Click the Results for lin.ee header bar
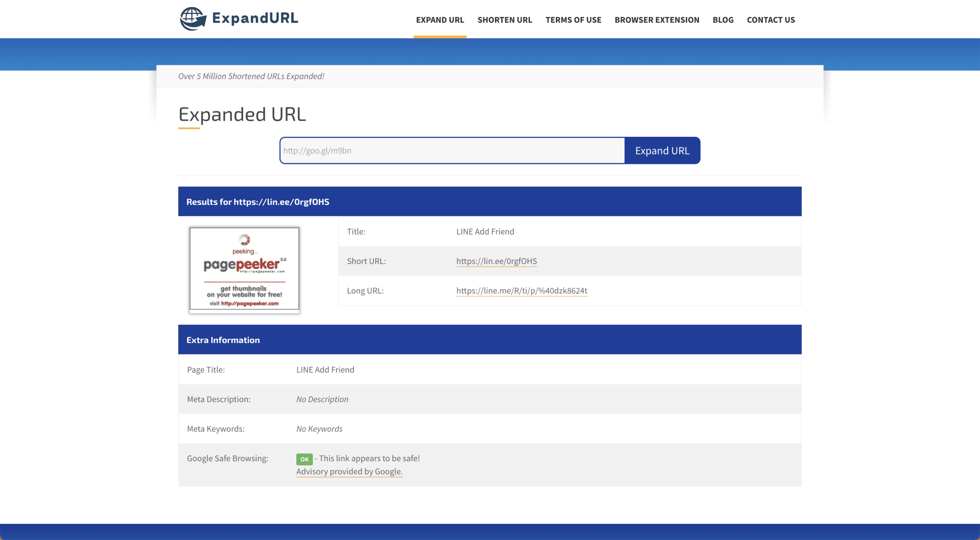Image resolution: width=980 pixels, height=540 pixels. click(490, 201)
